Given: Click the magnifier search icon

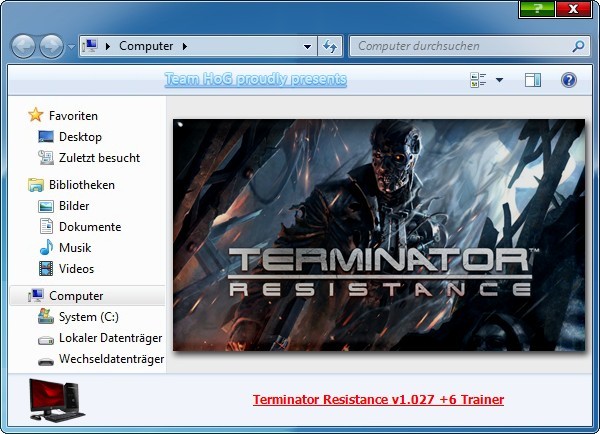Looking at the screenshot, I should point(578,46).
